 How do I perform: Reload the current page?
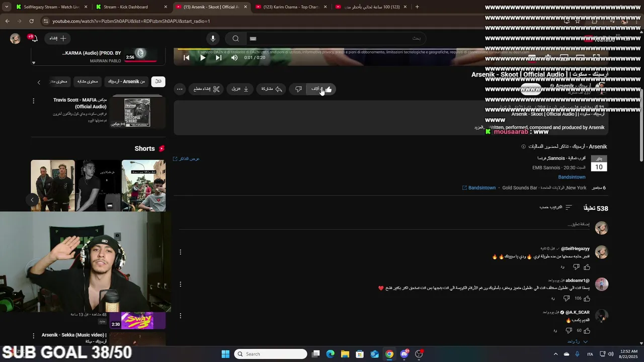pos(31,21)
